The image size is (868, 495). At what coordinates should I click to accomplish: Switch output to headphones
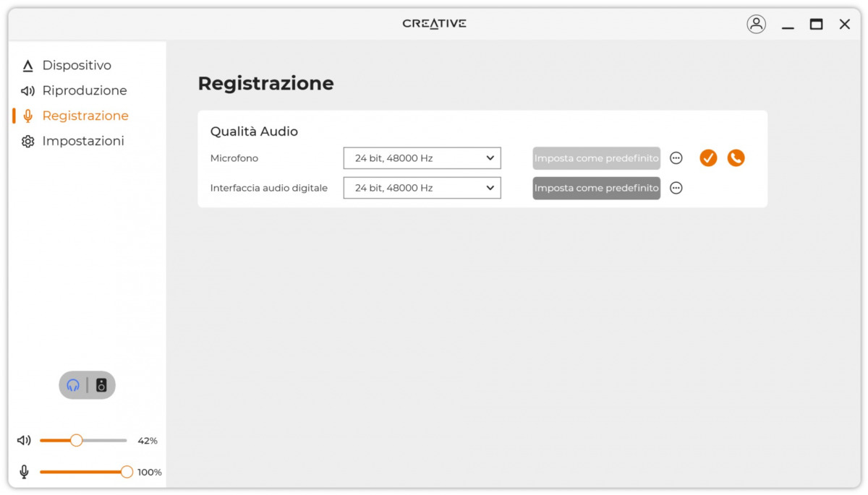tap(73, 385)
